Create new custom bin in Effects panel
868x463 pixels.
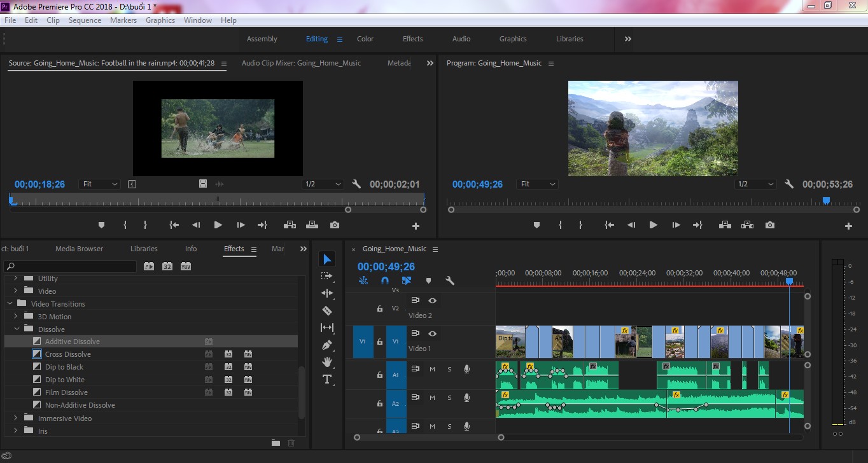[276, 443]
